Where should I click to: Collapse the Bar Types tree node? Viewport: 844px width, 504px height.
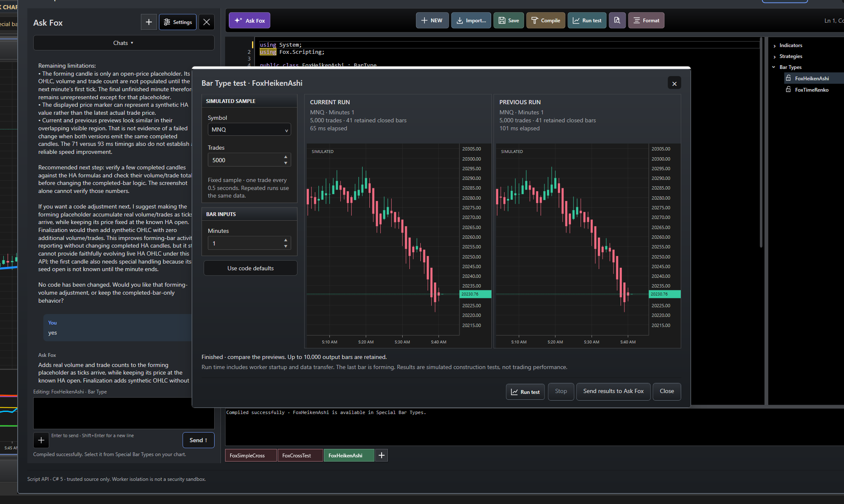pyautogui.click(x=774, y=67)
